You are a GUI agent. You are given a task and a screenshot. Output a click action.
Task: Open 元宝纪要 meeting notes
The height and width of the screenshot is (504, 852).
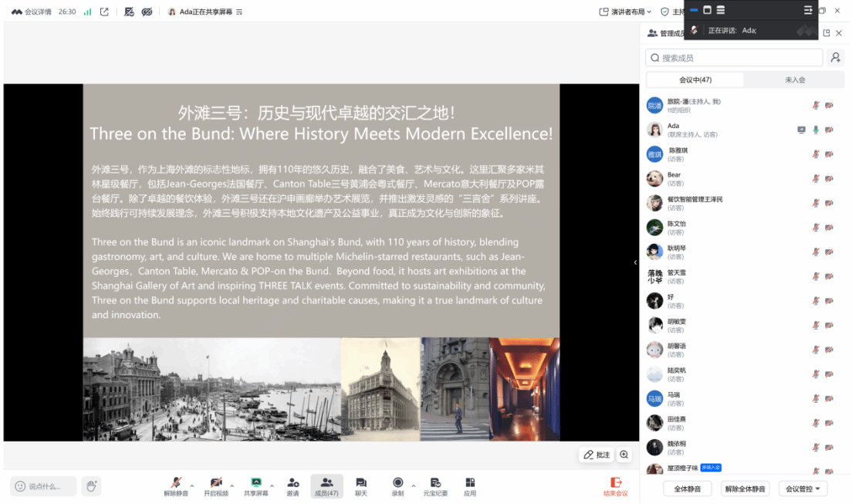(435, 486)
